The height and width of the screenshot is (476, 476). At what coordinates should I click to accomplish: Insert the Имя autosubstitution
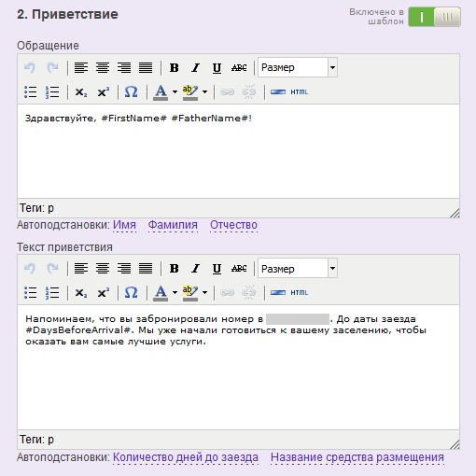coord(124,225)
